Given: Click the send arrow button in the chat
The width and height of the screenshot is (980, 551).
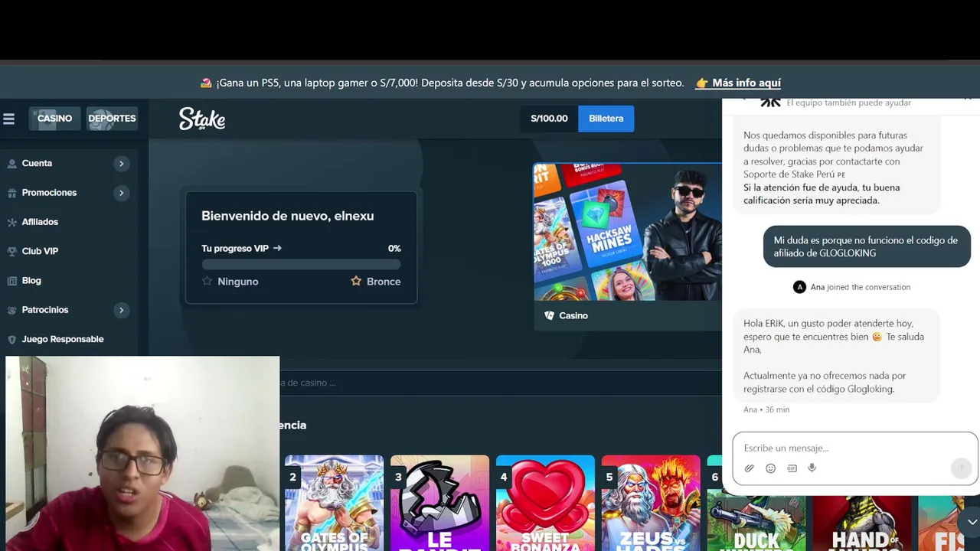Looking at the screenshot, I should coord(961,468).
